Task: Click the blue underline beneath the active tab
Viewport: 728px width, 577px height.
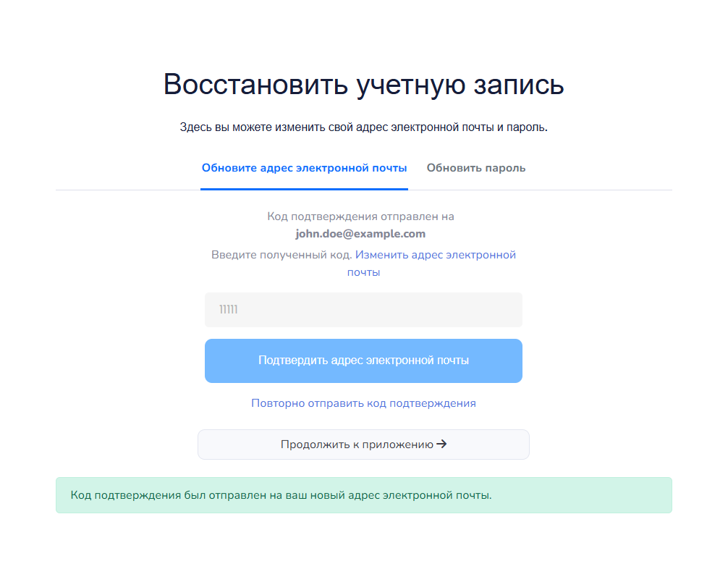Action: click(x=304, y=189)
